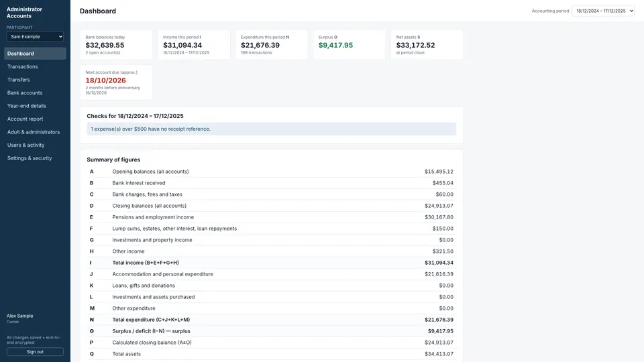Click the $21,616.39 accommodation amount
644x362 pixels.
(x=439, y=274)
